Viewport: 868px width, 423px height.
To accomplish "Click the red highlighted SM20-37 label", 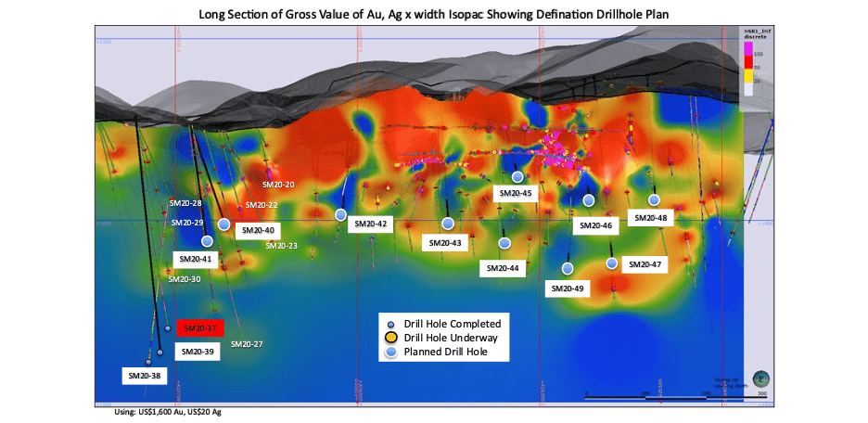I will [x=199, y=327].
